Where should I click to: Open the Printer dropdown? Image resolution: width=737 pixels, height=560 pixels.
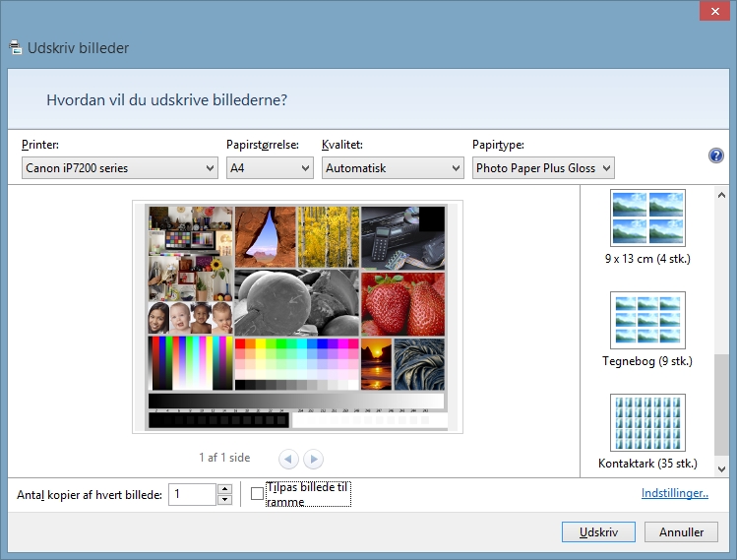119,168
